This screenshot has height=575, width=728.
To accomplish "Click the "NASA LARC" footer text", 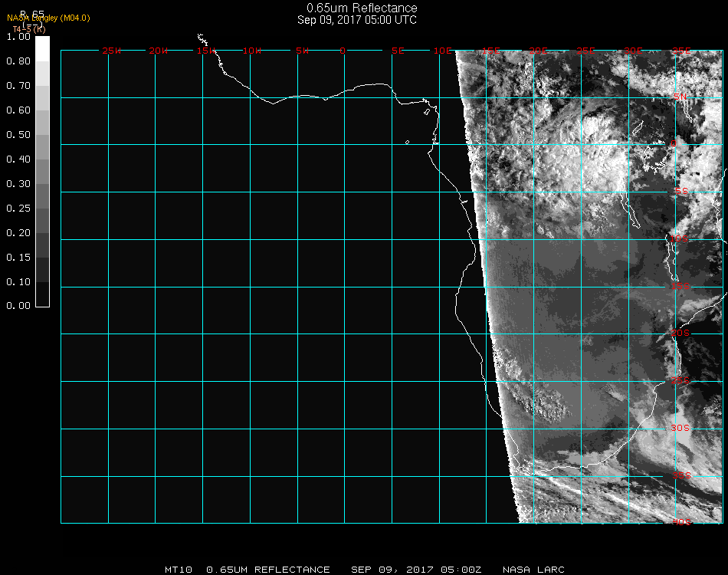I will tap(533, 570).
